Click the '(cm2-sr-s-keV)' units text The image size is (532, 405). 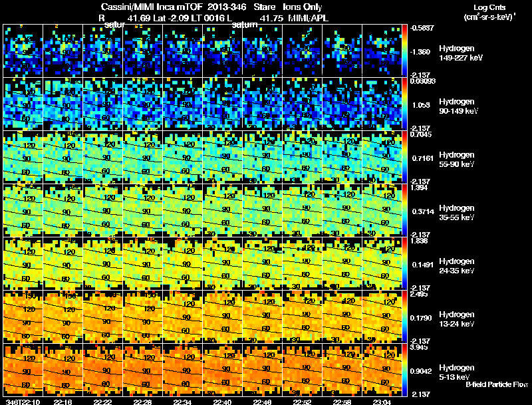click(x=488, y=17)
